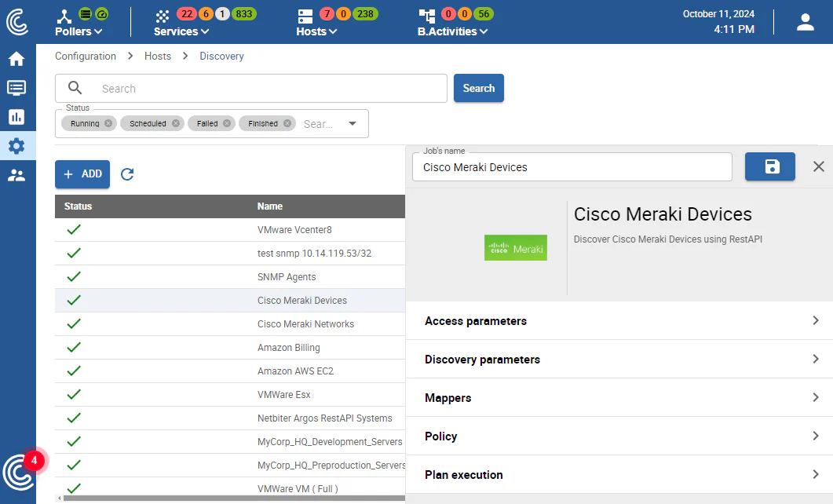
Task: Open Reporting chart icon in sidebar
Action: point(16,117)
